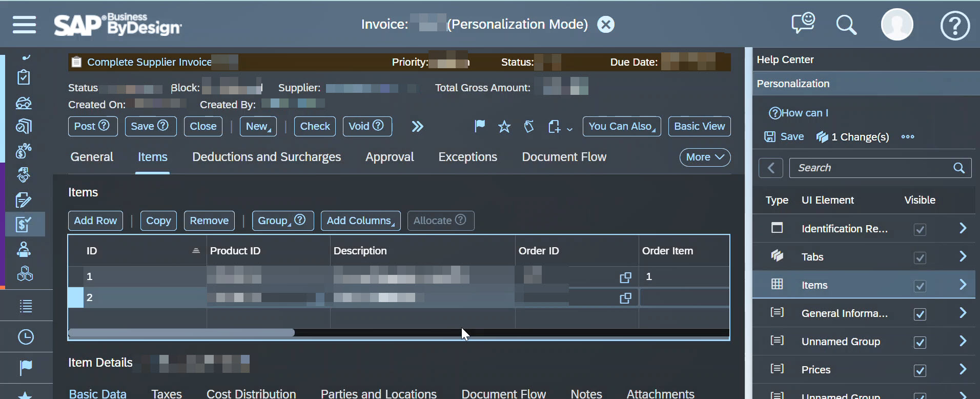Viewport: 980px width, 399px height.
Task: Switch to Deductions and Surcharges tab
Action: coord(267,157)
